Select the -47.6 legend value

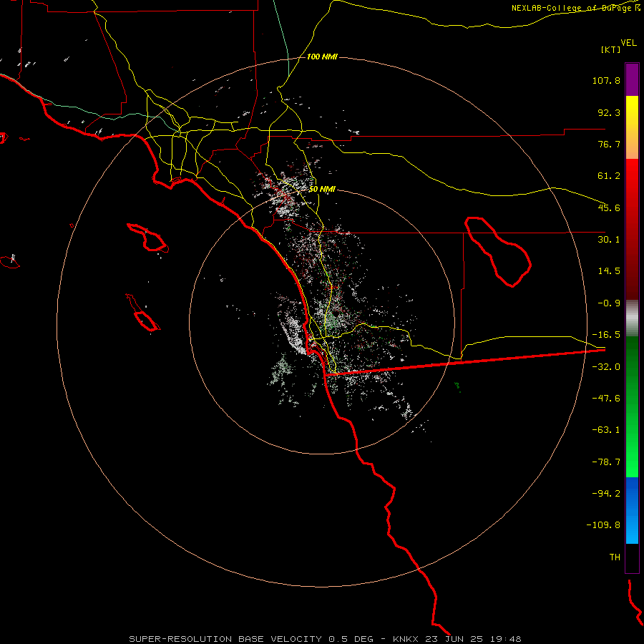click(606, 399)
